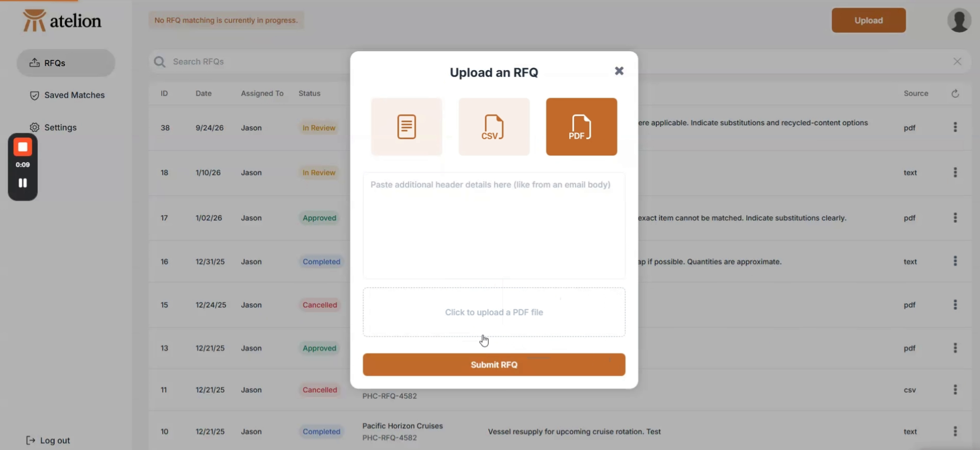Screen dimensions: 980x450
Task: Open row actions menu for RFQ 13
Action: (x=955, y=348)
